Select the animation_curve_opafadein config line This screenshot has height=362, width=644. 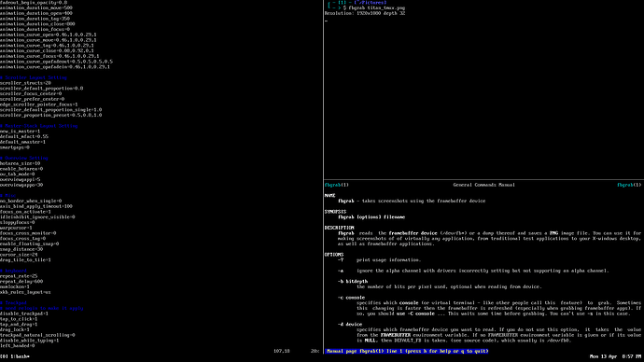point(55,67)
